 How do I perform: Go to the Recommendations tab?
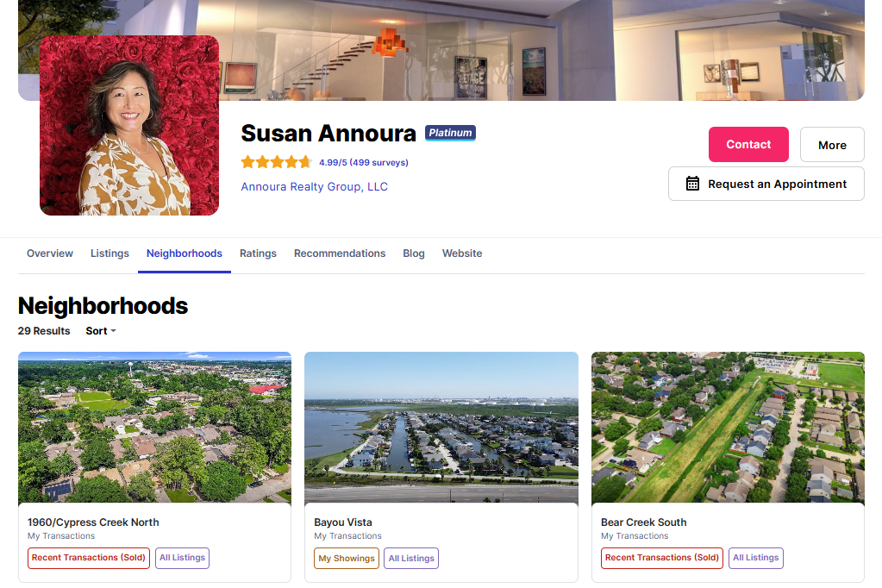click(x=340, y=253)
